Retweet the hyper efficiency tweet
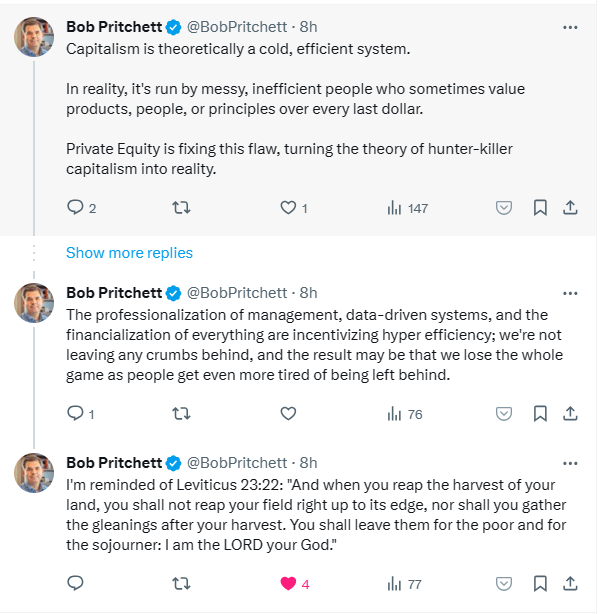Screen dimensions: 612x614 click(x=181, y=414)
